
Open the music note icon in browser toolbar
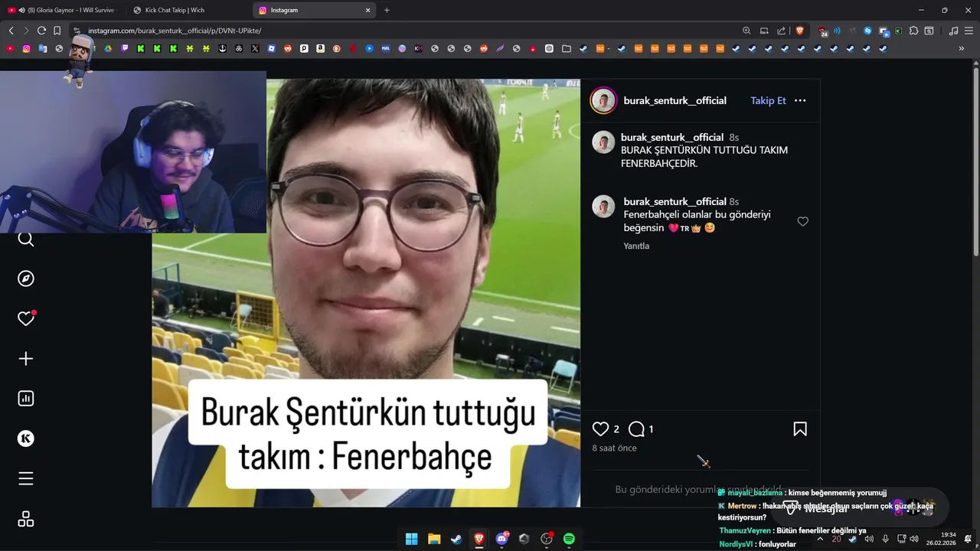[953, 31]
